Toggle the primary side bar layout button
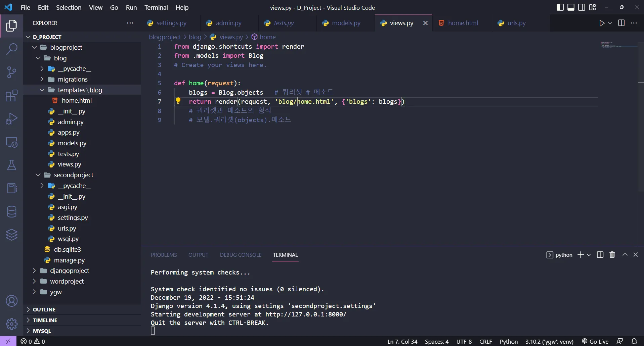The image size is (644, 346). pyautogui.click(x=560, y=7)
